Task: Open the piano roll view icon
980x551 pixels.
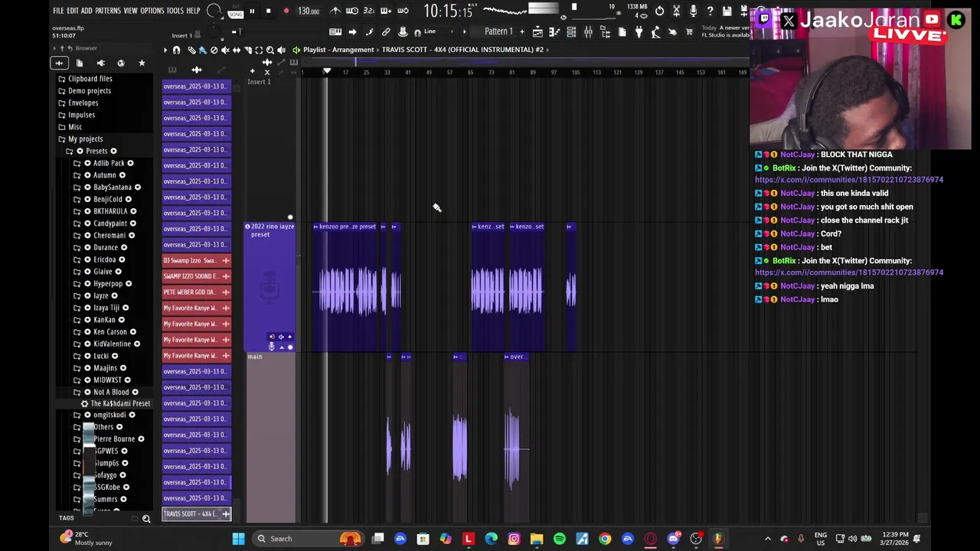Action: click(554, 31)
